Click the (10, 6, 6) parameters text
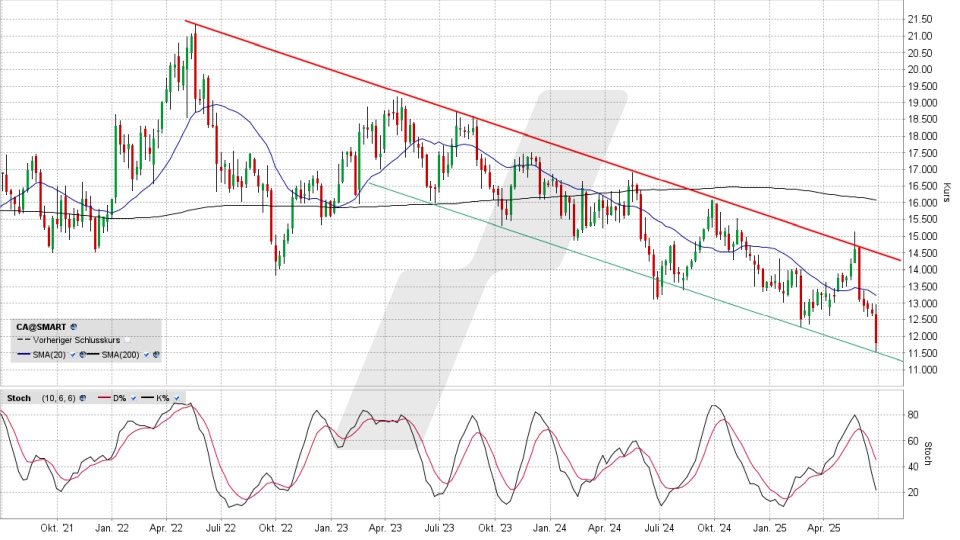This screenshot has height=540, width=960. tap(59, 398)
